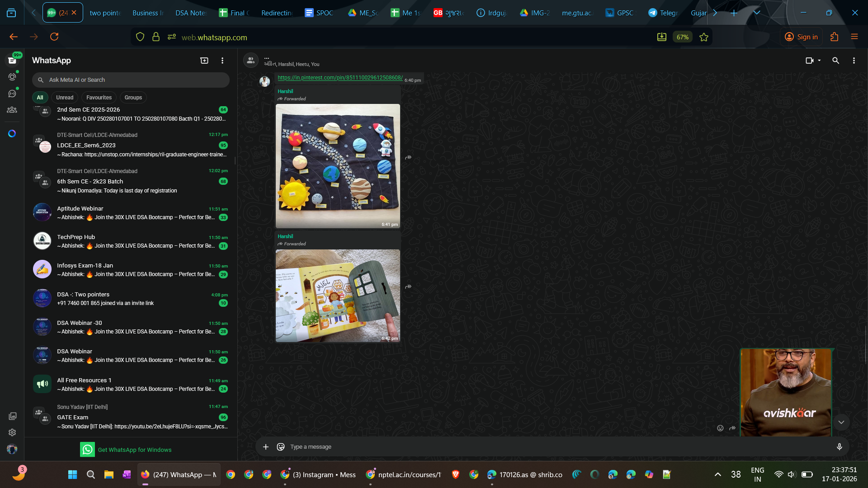Open Meta AI circle icon in sidebar
The height and width of the screenshot is (488, 868).
(x=12, y=134)
